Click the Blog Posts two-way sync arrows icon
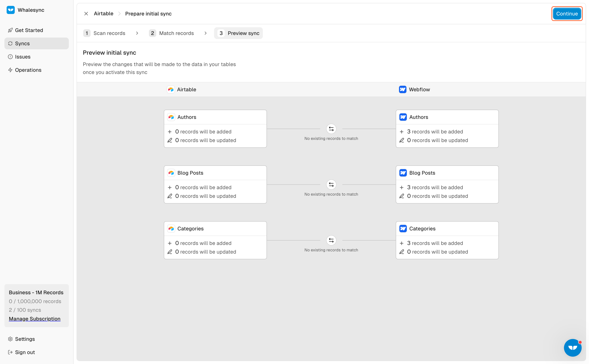This screenshot has width=589, height=364. 331,184
